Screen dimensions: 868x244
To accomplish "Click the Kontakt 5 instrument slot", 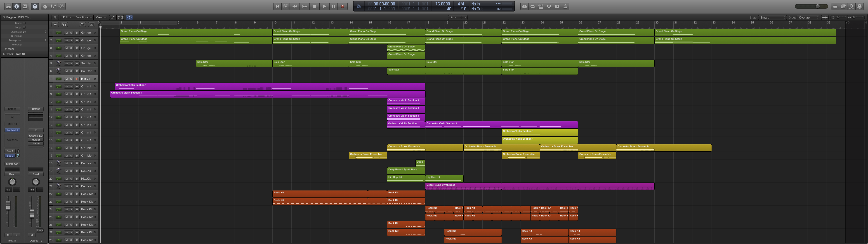I will tap(12, 130).
